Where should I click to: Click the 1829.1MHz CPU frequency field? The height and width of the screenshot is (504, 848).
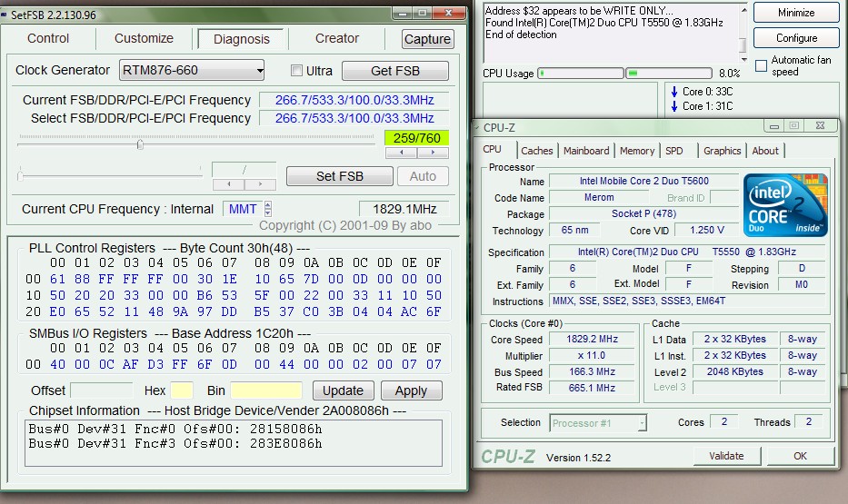pos(404,209)
